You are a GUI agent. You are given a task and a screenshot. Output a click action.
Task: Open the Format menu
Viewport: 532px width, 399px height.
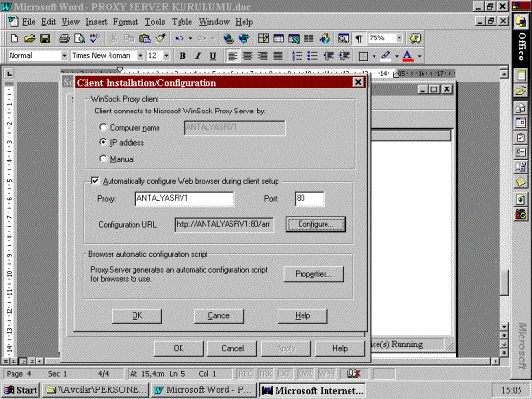(x=126, y=22)
